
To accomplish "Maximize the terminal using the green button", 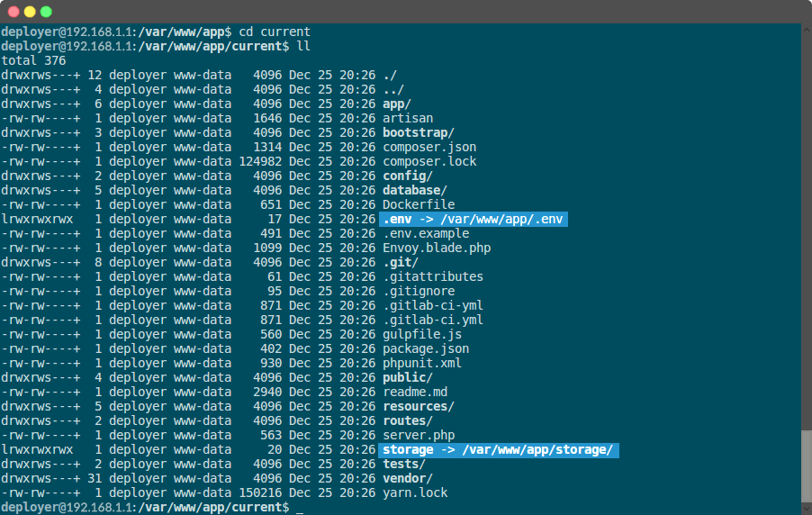I will point(46,12).
